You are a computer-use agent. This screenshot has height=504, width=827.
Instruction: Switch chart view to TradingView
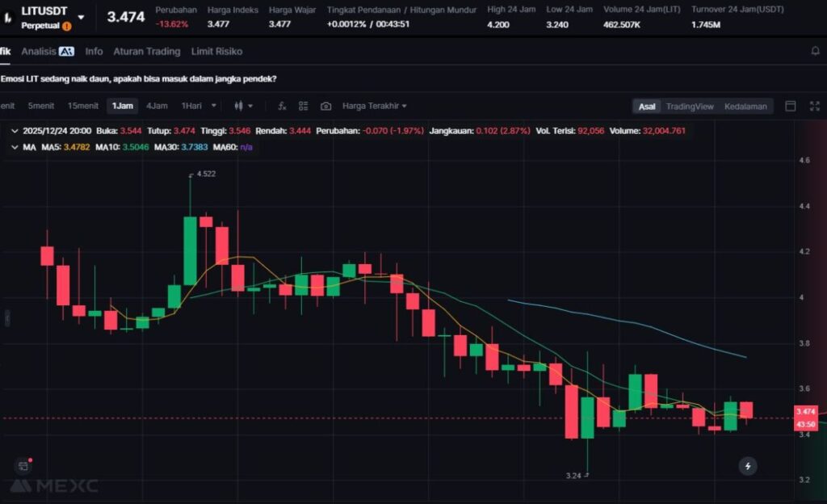click(689, 106)
